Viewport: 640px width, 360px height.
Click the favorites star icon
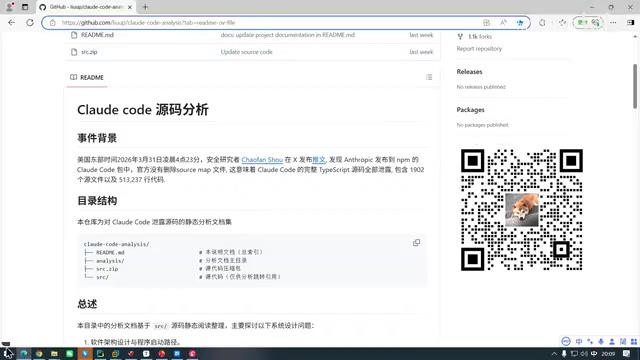tap(520, 22)
